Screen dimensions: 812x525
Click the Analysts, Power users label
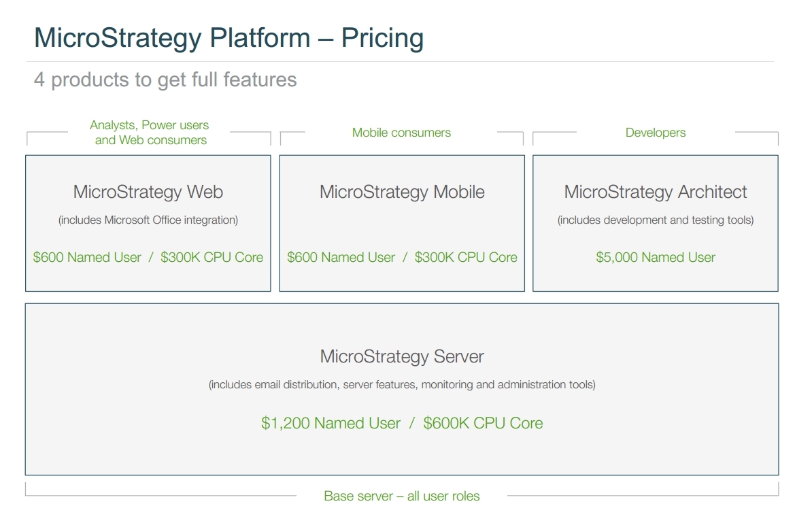pyautogui.click(x=150, y=125)
